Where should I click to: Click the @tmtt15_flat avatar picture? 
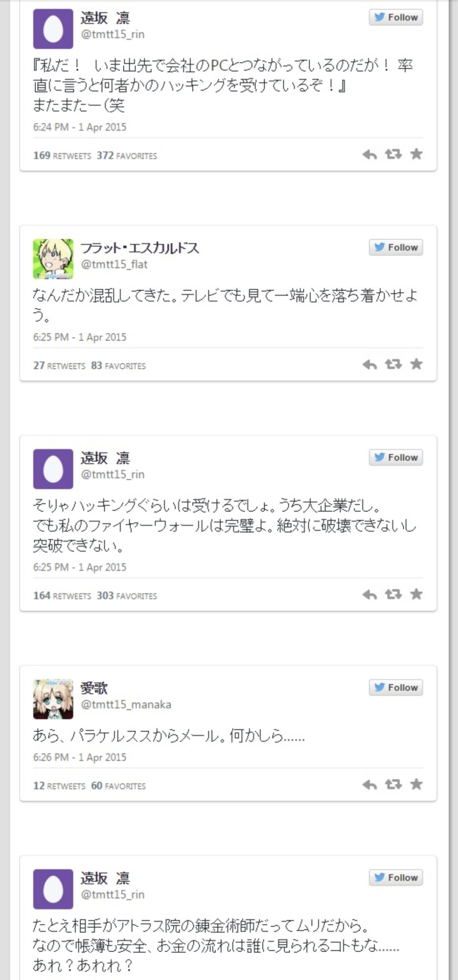point(53,259)
